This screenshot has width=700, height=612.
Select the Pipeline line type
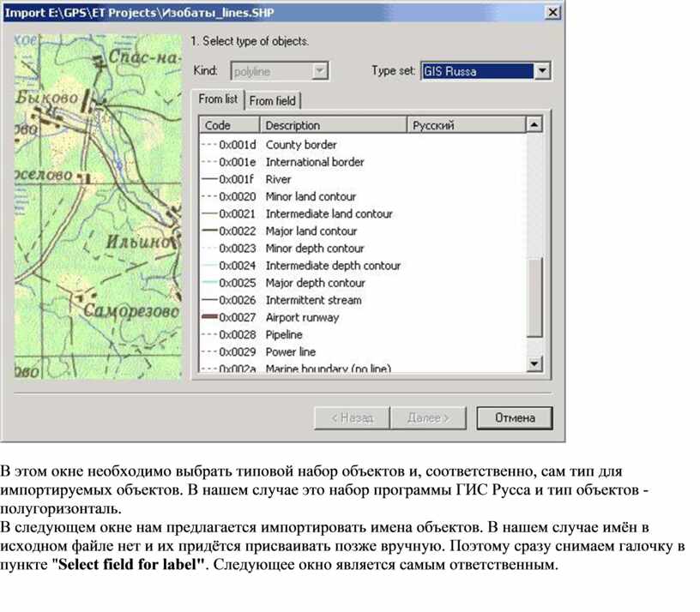click(363, 334)
